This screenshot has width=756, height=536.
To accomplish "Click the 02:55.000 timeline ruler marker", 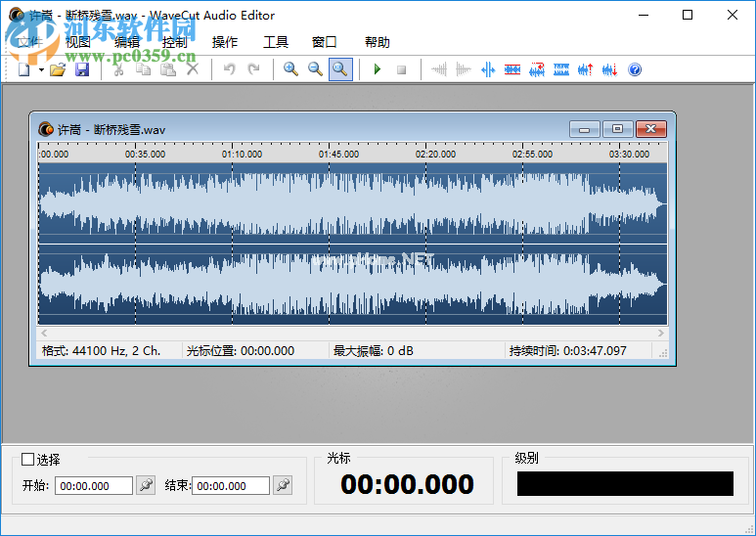I will click(x=532, y=155).
